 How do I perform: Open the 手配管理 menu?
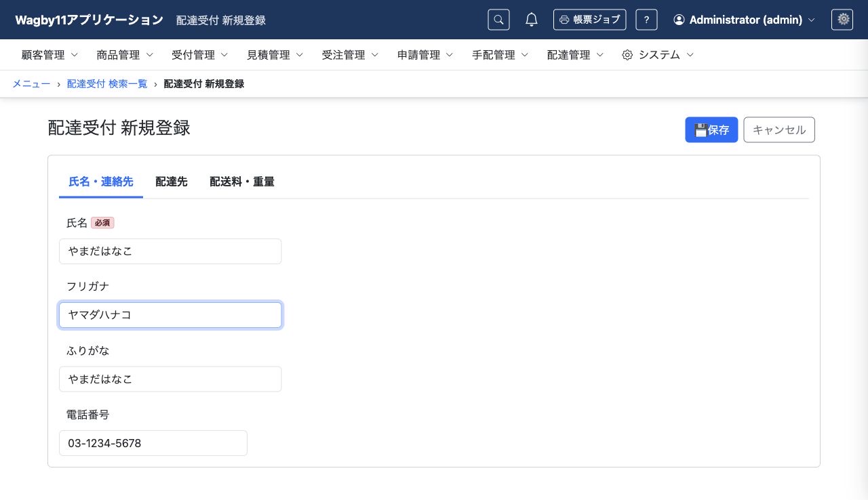coord(500,55)
